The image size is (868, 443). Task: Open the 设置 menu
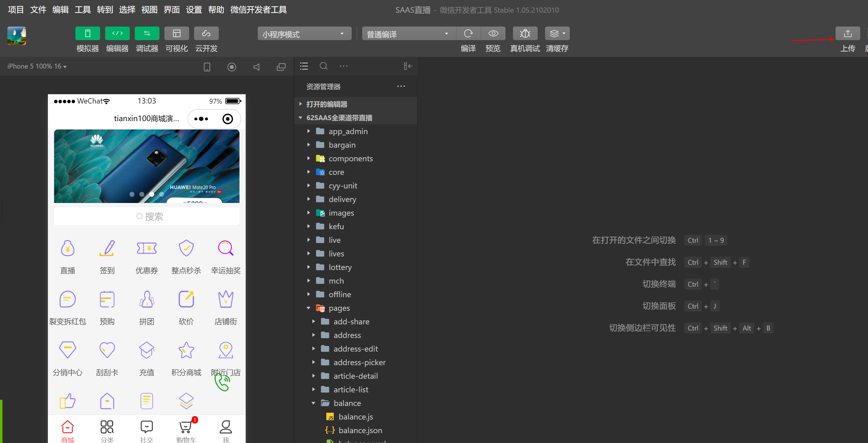[194, 10]
